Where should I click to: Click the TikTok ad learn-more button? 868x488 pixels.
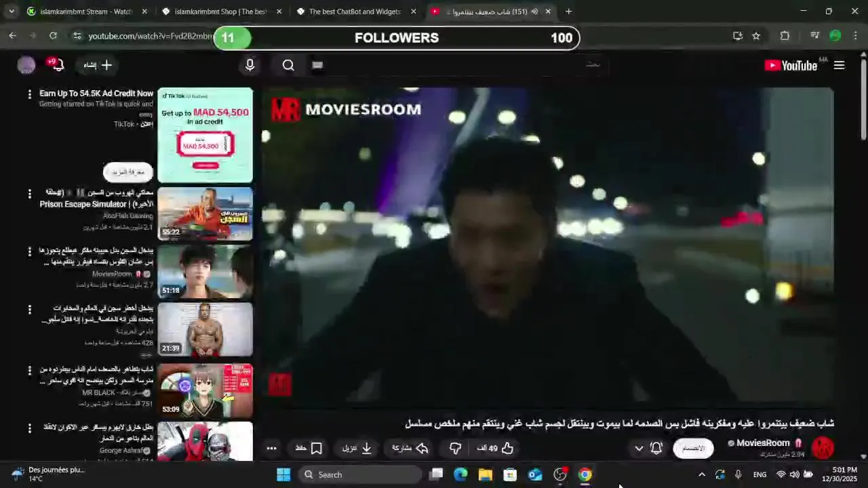pos(128,171)
